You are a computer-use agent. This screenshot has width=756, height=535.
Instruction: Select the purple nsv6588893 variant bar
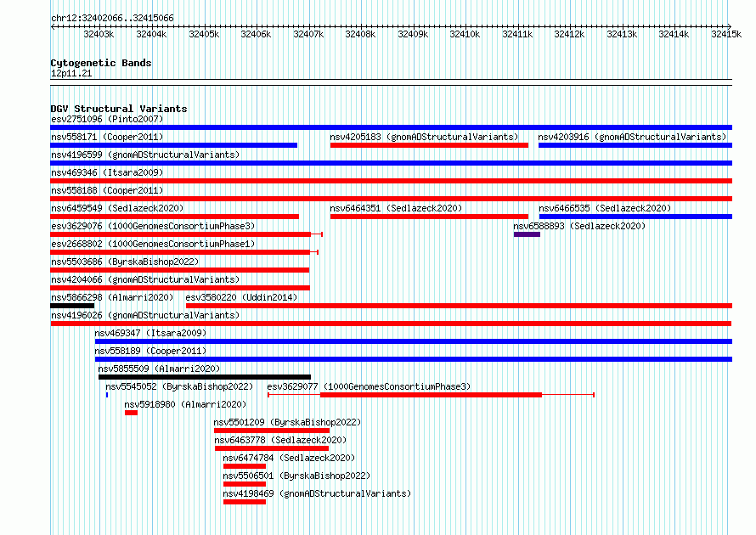tap(527, 234)
